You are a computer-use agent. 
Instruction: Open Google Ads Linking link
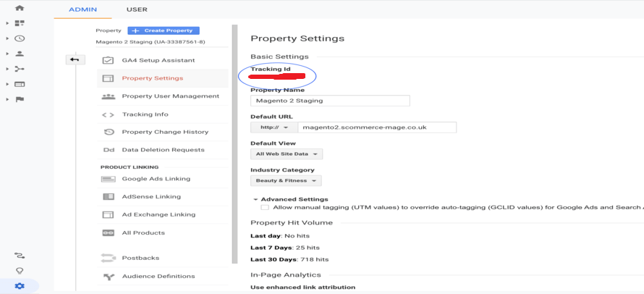(156, 179)
